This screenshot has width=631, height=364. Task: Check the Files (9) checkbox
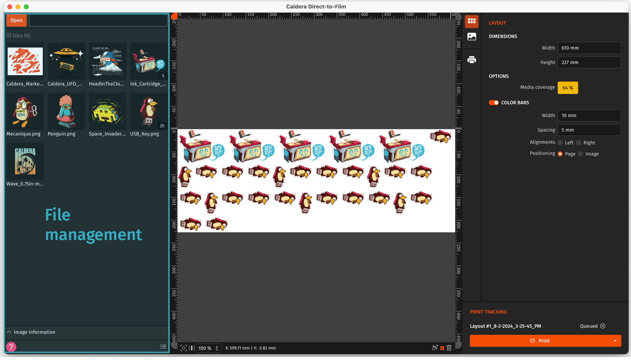pyautogui.click(x=9, y=35)
